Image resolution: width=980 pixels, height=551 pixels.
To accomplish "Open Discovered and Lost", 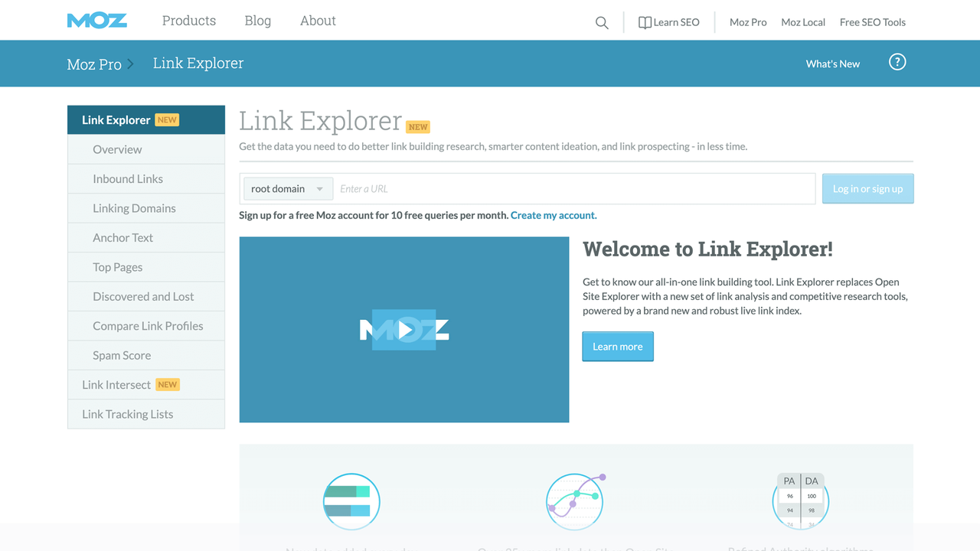I will [146, 296].
